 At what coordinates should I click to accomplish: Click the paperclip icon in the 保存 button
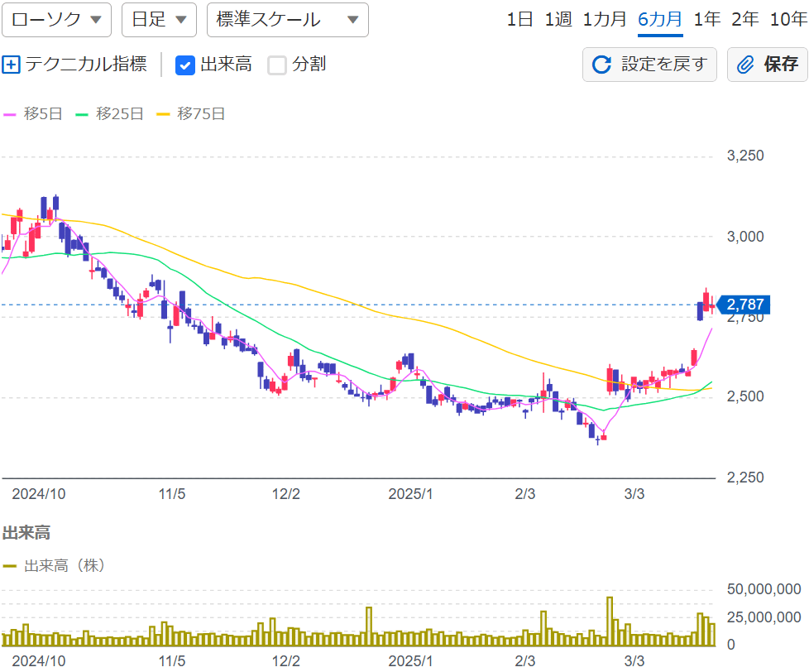click(746, 65)
